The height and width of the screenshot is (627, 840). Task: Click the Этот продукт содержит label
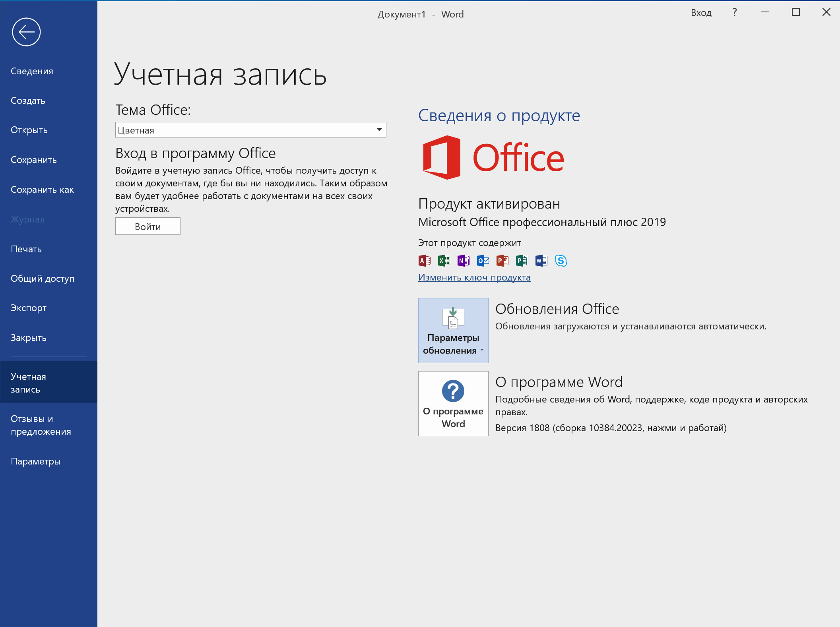[469, 243]
